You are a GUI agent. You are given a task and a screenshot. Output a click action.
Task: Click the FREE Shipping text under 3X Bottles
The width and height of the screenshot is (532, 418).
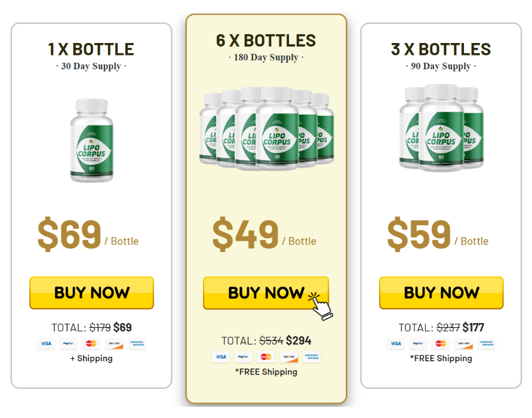441,359
